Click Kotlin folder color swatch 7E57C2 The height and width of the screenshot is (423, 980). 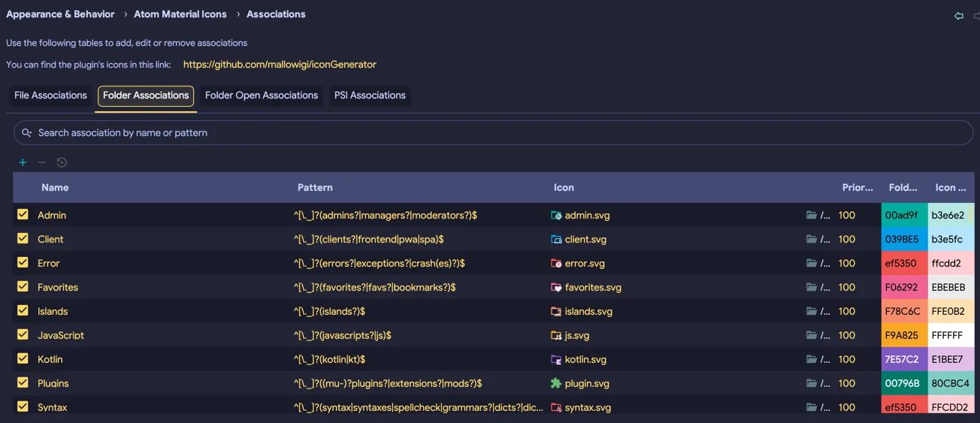click(905, 359)
